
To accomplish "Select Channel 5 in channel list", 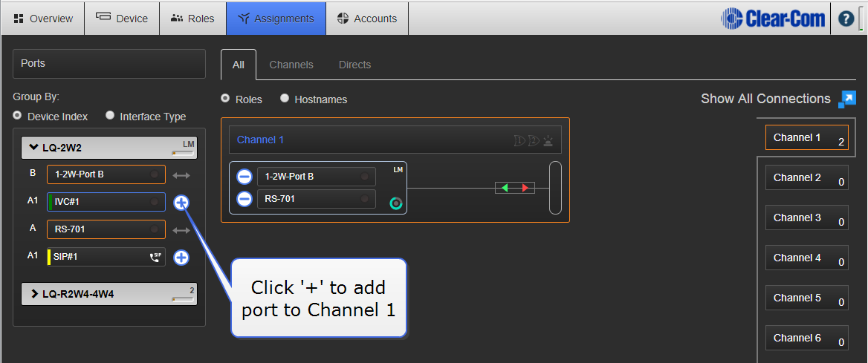I will (806, 298).
